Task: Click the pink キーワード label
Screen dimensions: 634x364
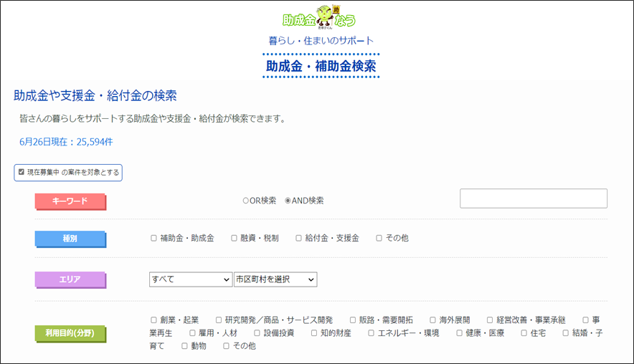Action: (70, 201)
